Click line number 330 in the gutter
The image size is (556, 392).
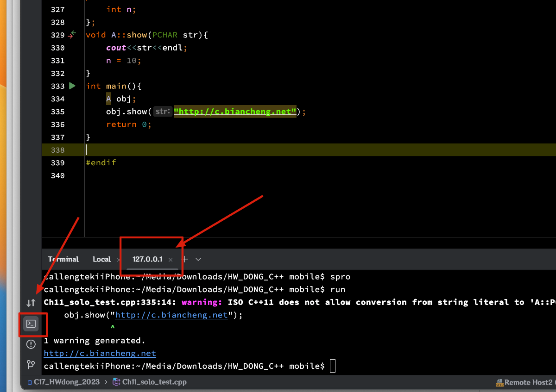click(x=57, y=48)
